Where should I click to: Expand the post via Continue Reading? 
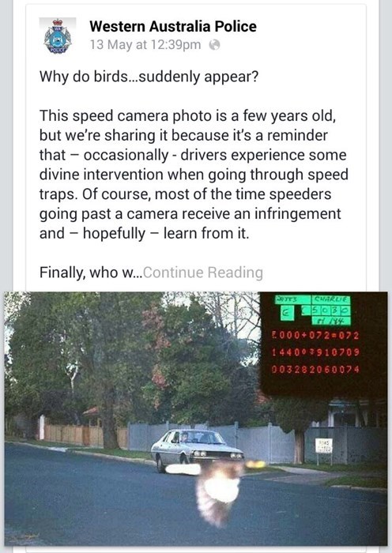pyautogui.click(x=203, y=273)
